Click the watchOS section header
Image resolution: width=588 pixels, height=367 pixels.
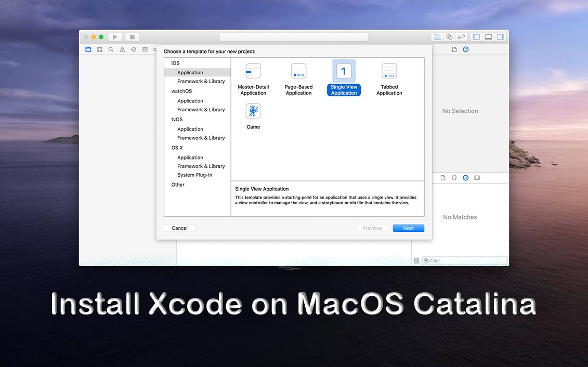(x=181, y=91)
